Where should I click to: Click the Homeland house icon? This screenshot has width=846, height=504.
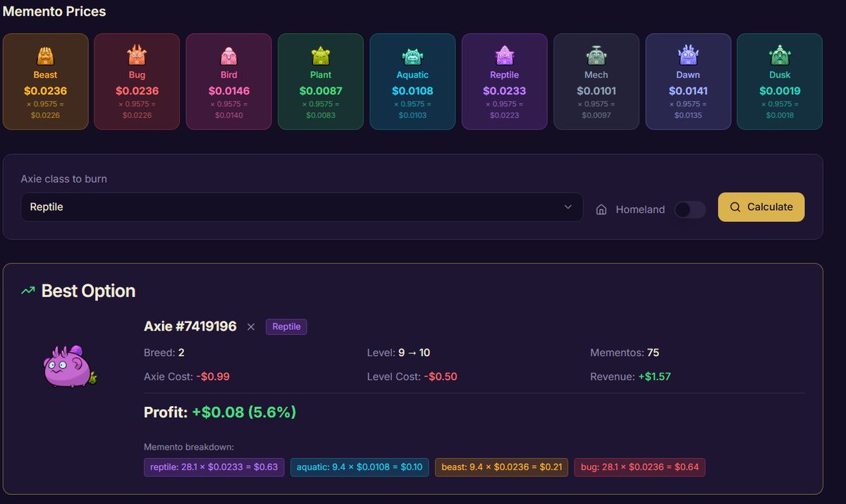601,209
